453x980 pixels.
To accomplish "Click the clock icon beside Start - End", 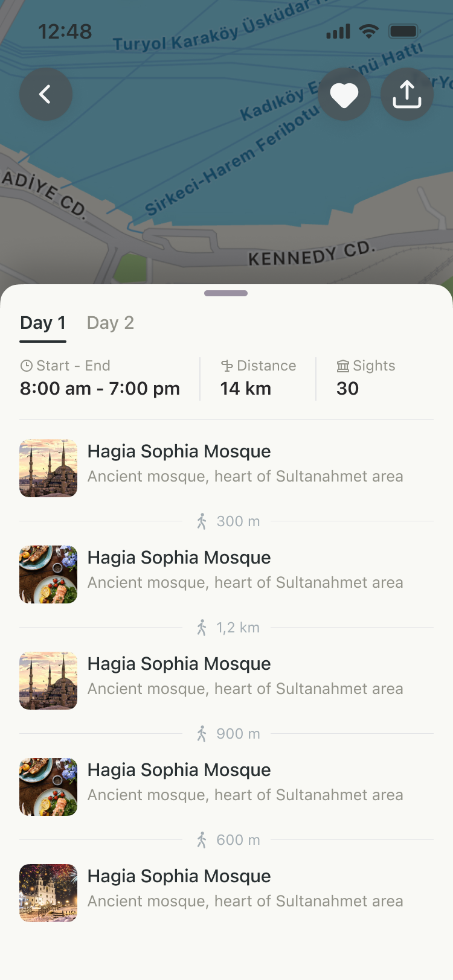I will point(27,366).
